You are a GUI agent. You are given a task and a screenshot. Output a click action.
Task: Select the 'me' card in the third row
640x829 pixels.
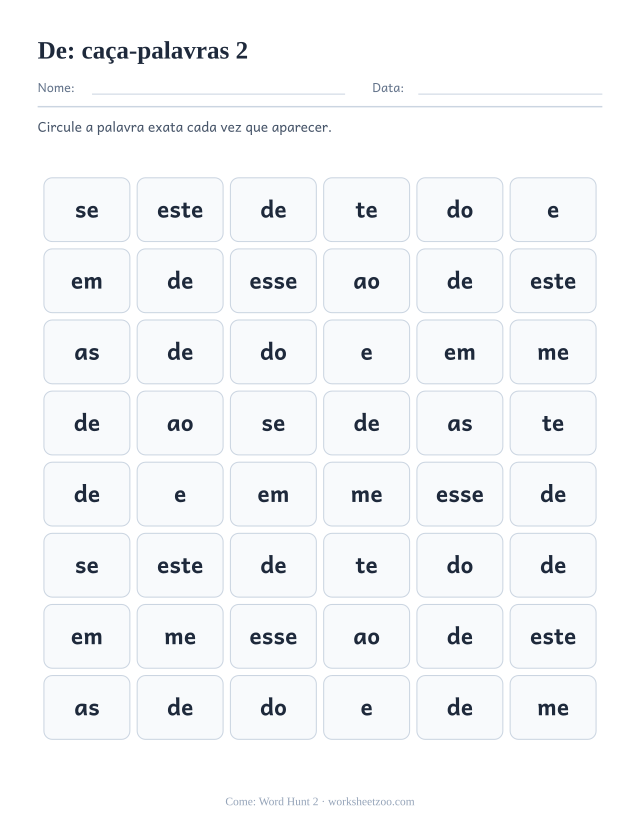pyautogui.click(x=553, y=352)
